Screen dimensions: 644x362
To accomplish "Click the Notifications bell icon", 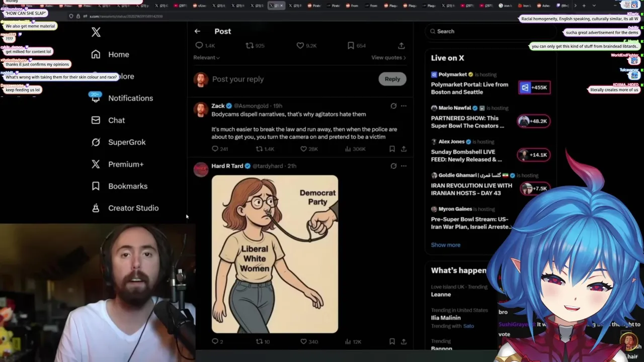I will click(x=96, y=99).
